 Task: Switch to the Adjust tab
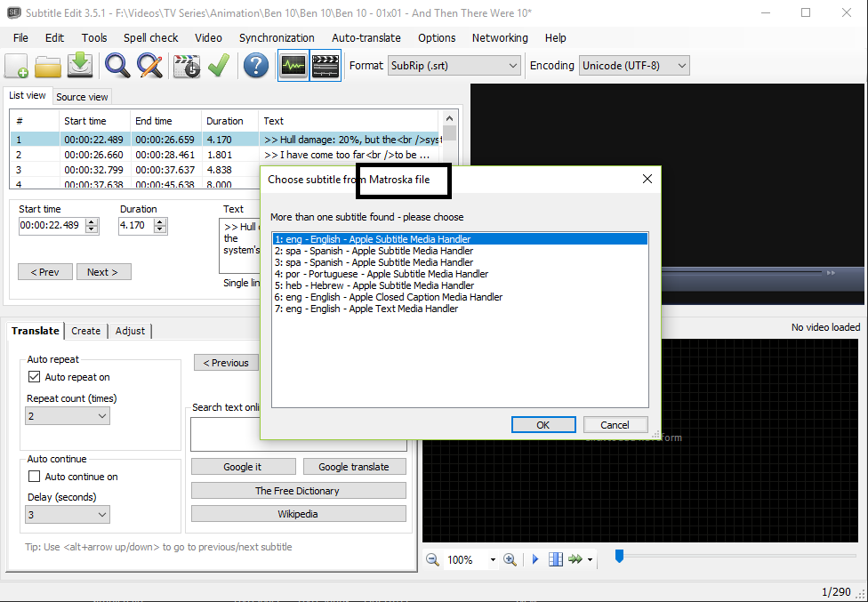click(x=130, y=331)
